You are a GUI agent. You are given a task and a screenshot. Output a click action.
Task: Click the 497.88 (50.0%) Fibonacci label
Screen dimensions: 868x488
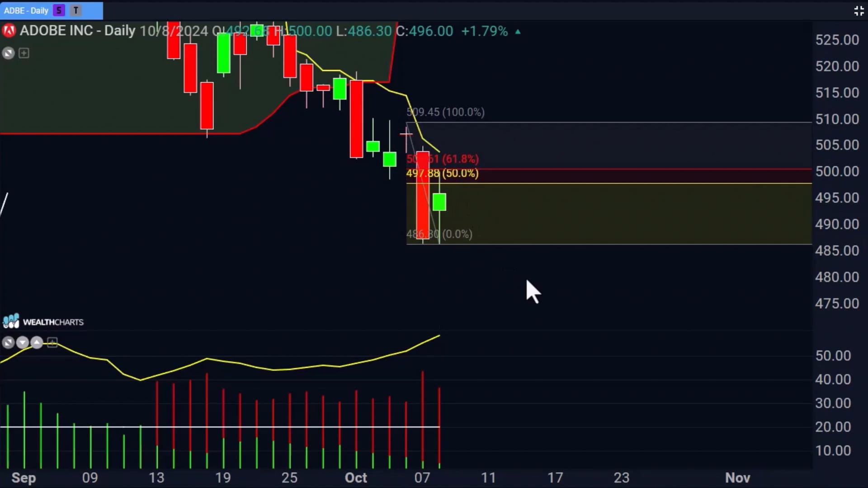[x=442, y=174]
